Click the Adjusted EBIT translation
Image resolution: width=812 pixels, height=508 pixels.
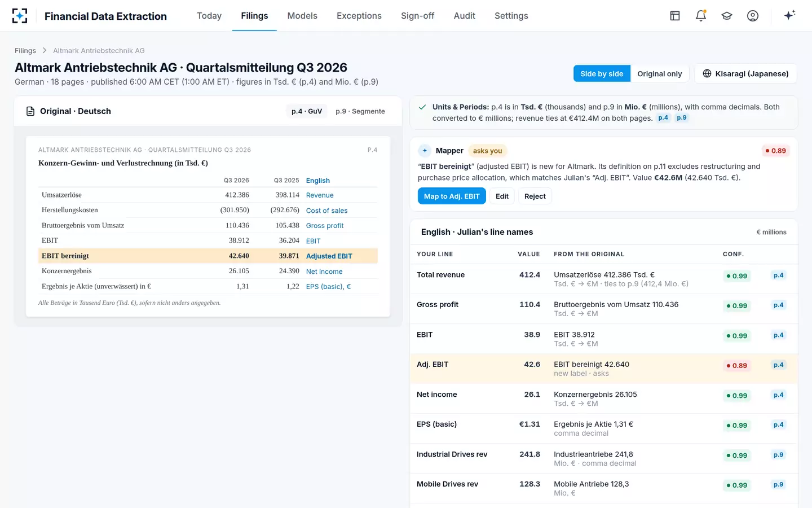[329, 256]
